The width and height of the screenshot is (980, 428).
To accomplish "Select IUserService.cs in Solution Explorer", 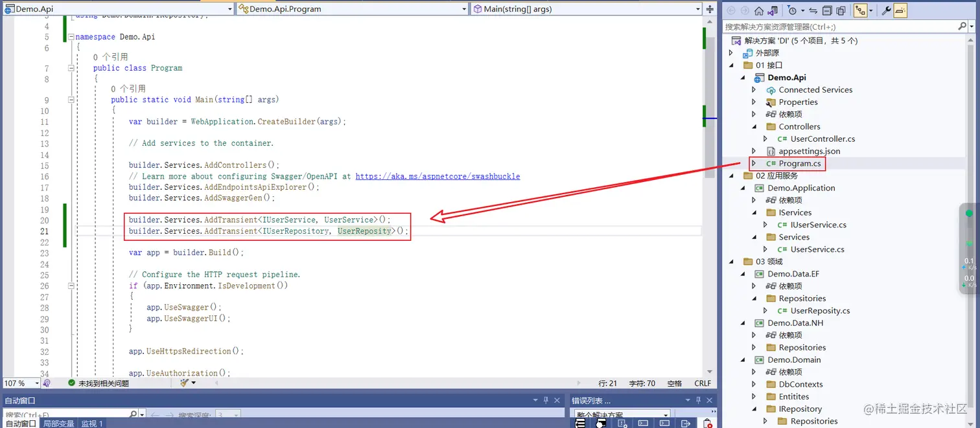I will (818, 225).
